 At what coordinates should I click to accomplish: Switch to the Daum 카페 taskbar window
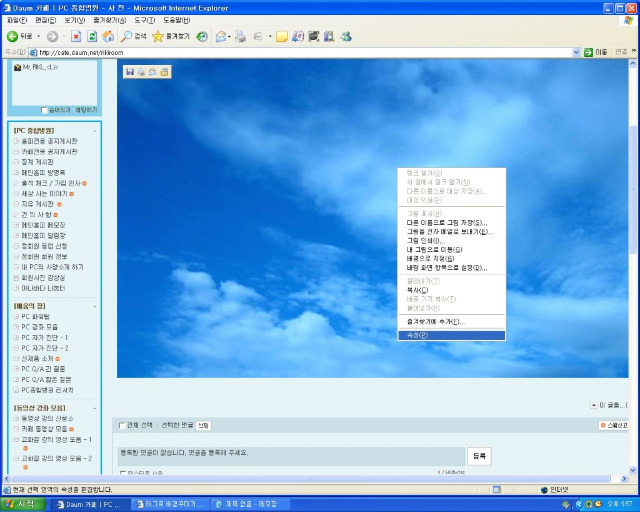(x=89, y=505)
